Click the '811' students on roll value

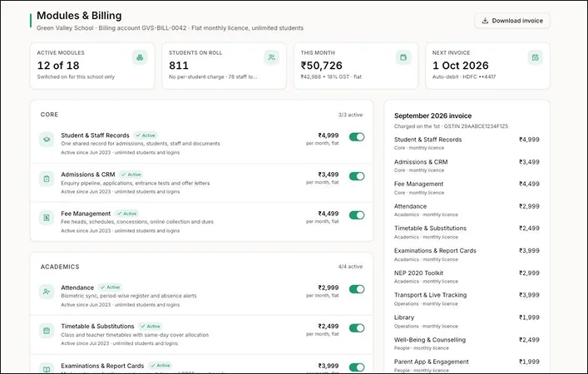point(179,66)
